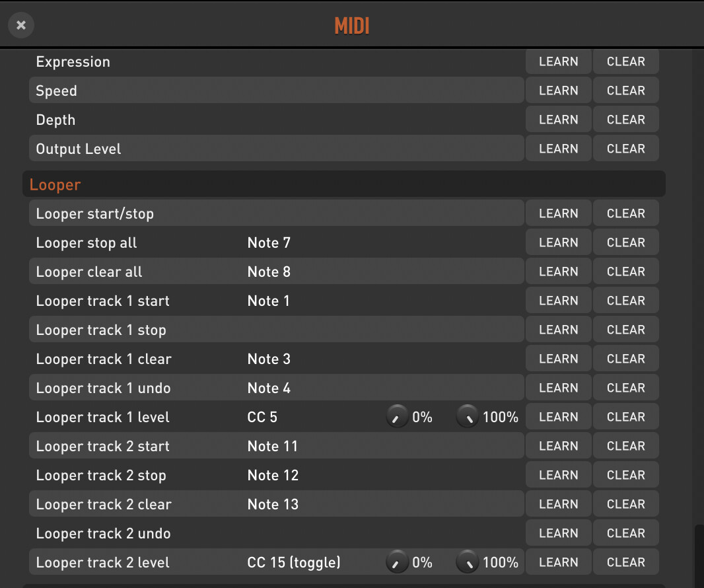Image resolution: width=704 pixels, height=588 pixels.
Task: Select the Note 4 mapping text
Action: (x=269, y=388)
